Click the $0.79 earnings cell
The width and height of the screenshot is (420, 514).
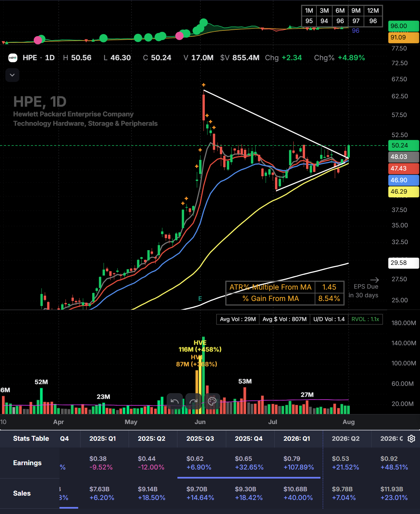click(292, 458)
